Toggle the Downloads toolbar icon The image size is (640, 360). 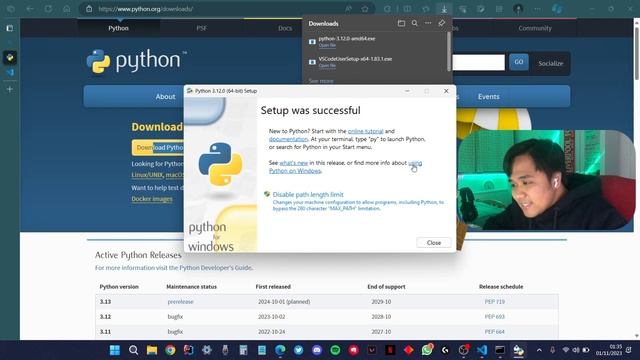[x=444, y=9]
